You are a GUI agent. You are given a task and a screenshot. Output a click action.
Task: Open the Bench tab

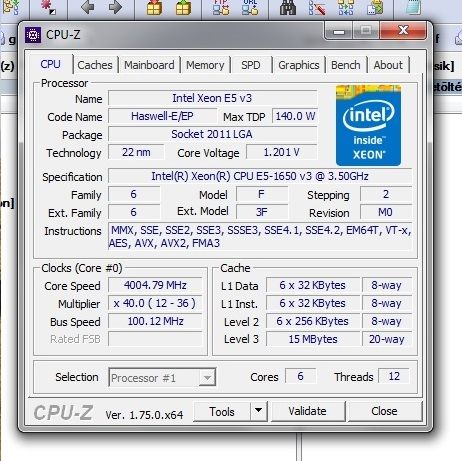[346, 65]
